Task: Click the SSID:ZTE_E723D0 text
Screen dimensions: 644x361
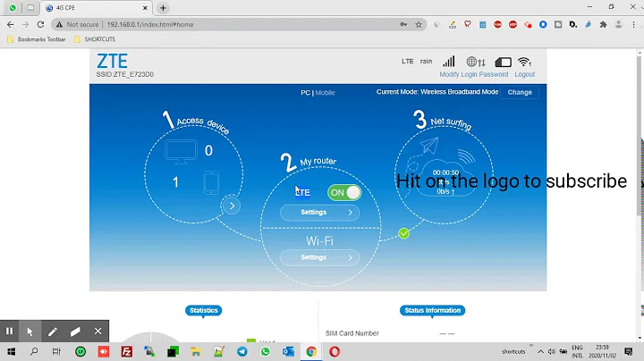Action: click(x=125, y=74)
